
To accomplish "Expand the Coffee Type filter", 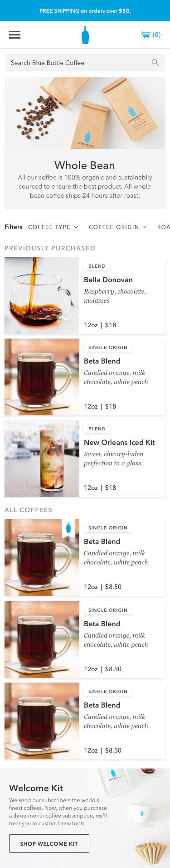I will coord(53,227).
